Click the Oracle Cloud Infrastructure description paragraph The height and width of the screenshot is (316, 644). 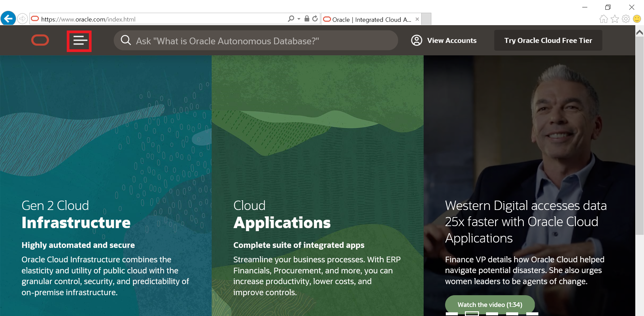pyautogui.click(x=105, y=276)
